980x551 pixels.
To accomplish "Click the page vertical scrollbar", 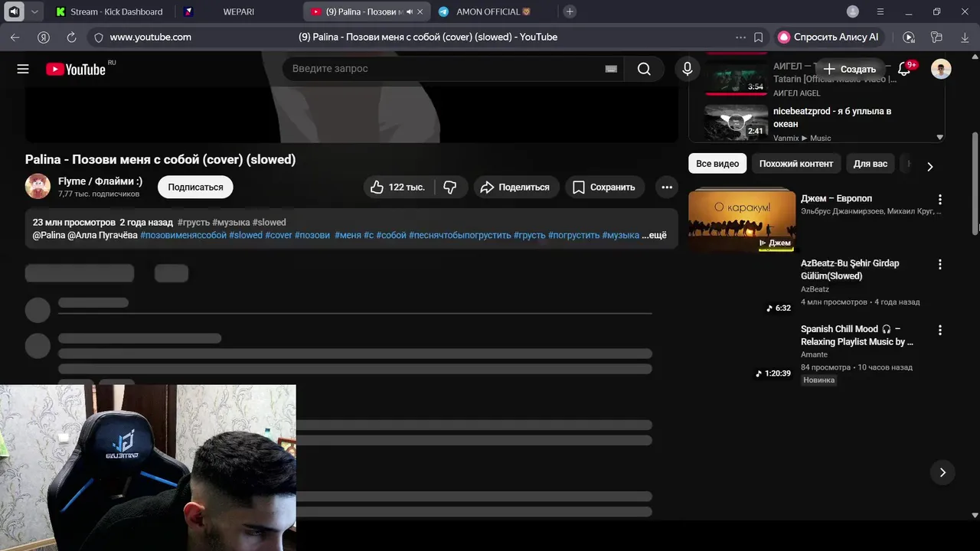I will 975,184.
